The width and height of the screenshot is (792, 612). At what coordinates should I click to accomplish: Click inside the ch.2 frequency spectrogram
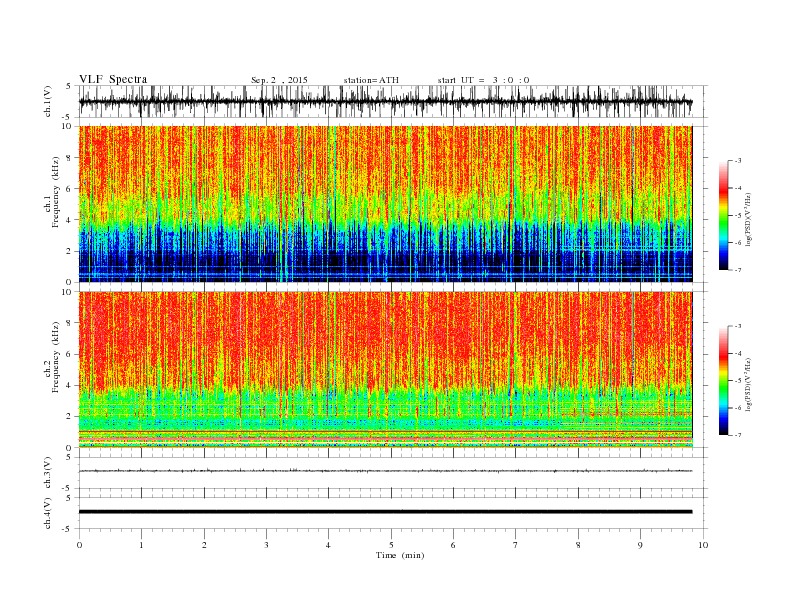pos(385,370)
